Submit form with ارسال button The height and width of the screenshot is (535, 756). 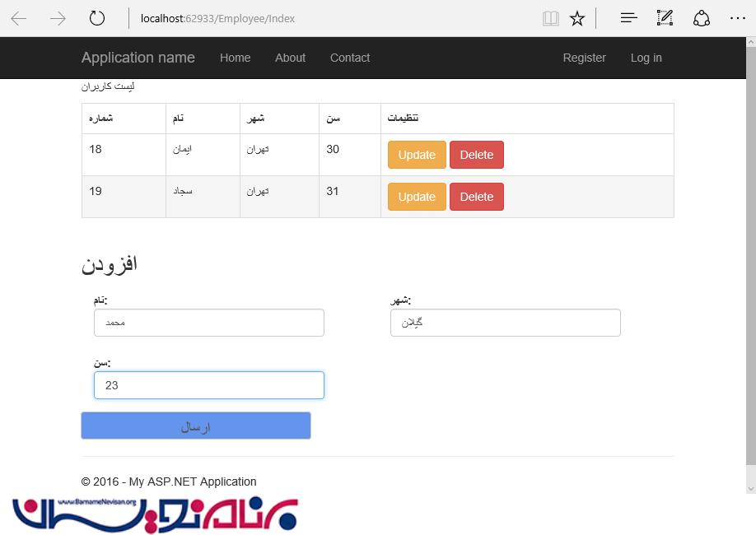tap(196, 426)
